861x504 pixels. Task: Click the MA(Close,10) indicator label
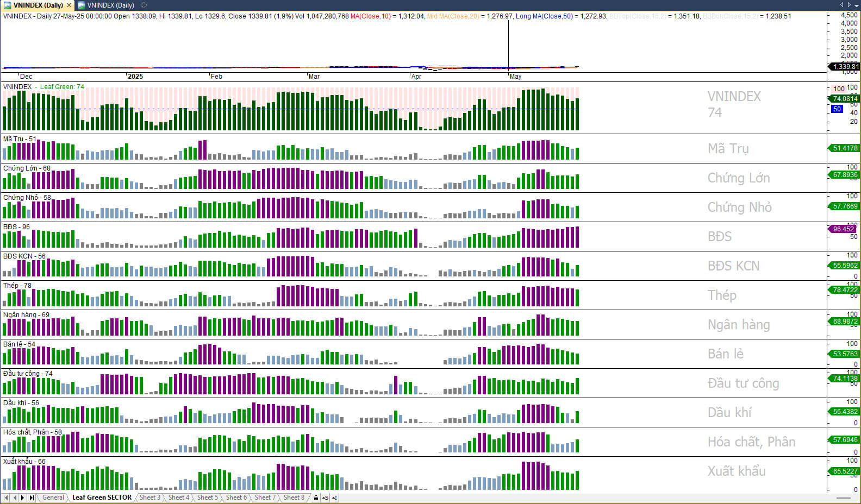(x=370, y=16)
